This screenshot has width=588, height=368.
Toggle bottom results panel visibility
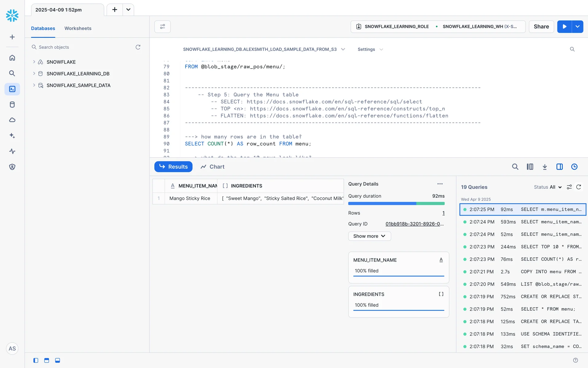click(x=58, y=360)
